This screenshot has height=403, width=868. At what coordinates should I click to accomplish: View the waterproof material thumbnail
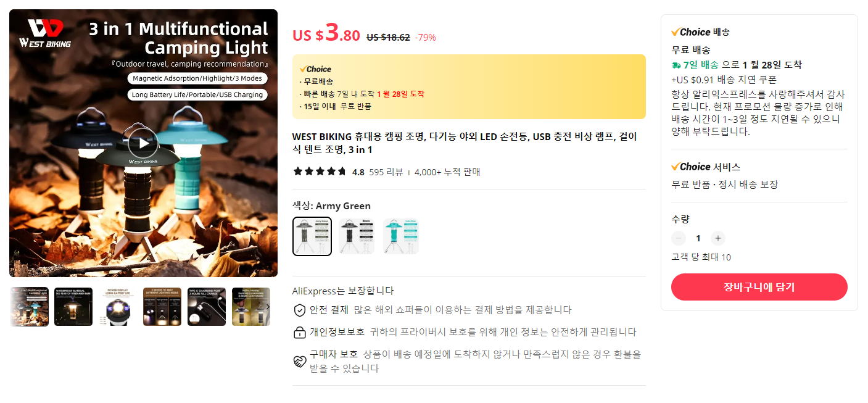[73, 307]
